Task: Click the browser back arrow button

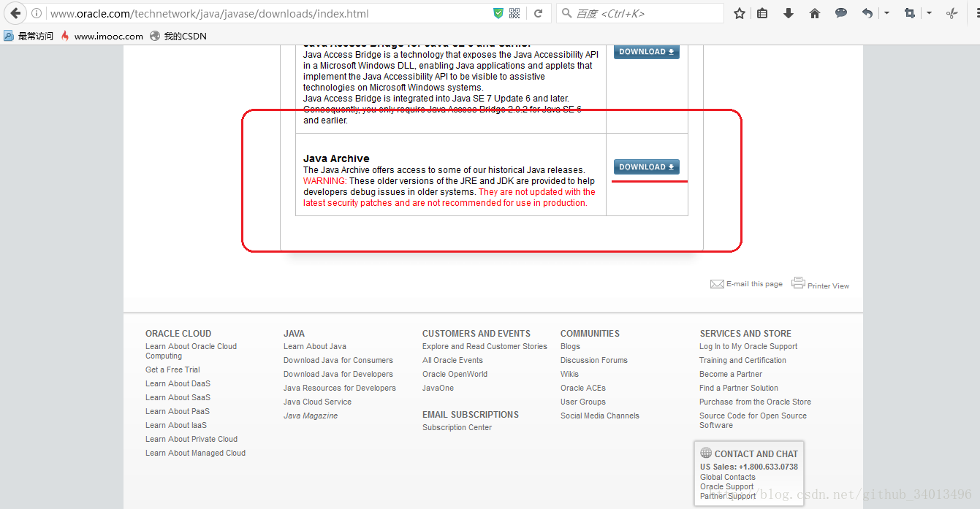Action: point(15,13)
